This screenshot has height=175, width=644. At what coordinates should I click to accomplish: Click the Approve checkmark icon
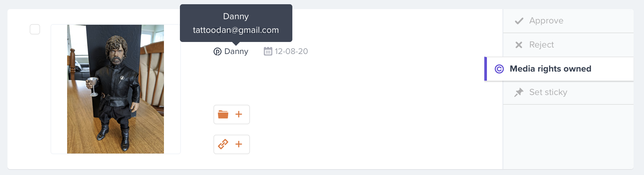point(519,21)
